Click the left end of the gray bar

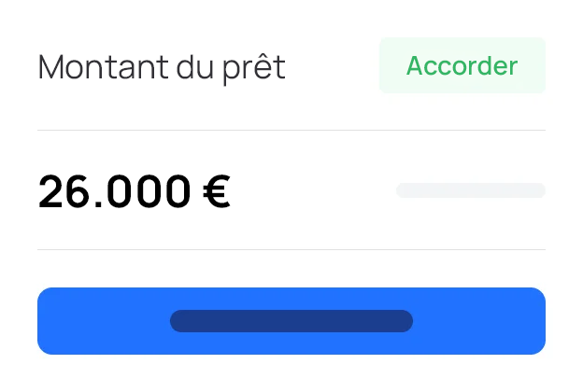pos(404,190)
